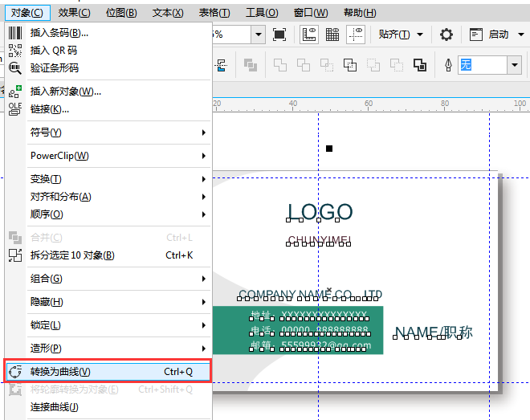Open the outline width dropdown showing 无
This screenshot has height=420, width=530.
coord(515,65)
